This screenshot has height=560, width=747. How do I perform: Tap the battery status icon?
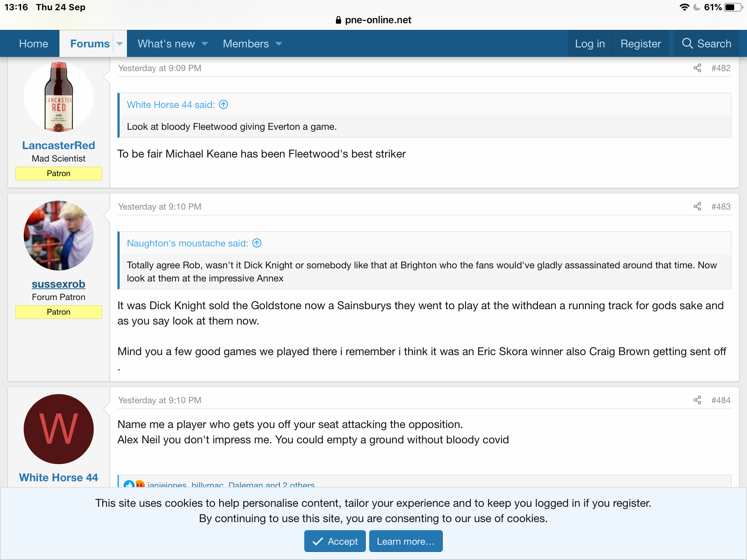(734, 7)
